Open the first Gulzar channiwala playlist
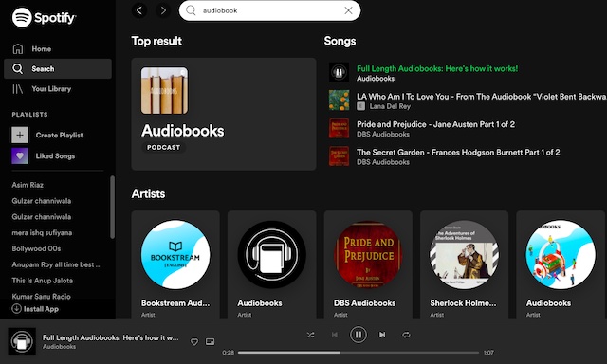Viewport: 607px width, 364px height. pos(42,201)
